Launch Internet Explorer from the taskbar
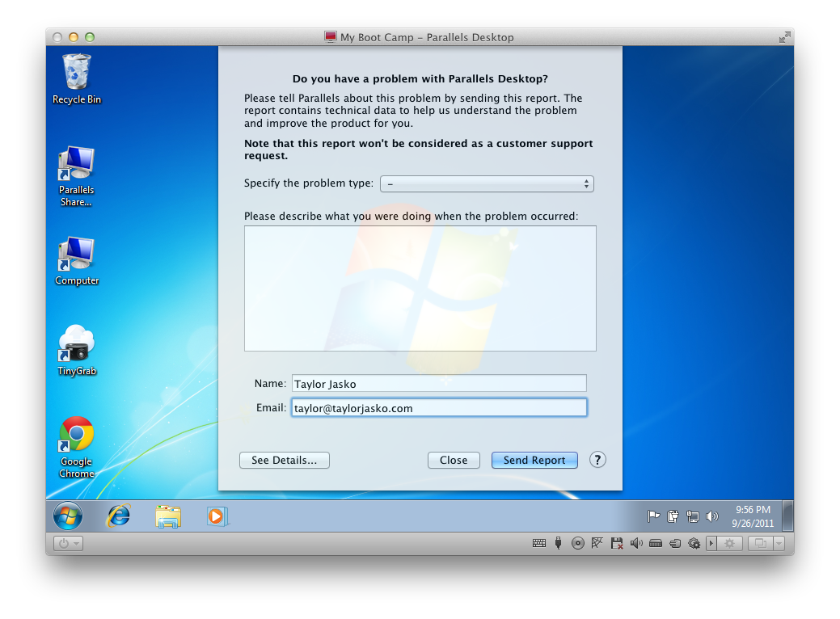This screenshot has width=840, height=619. [x=119, y=516]
